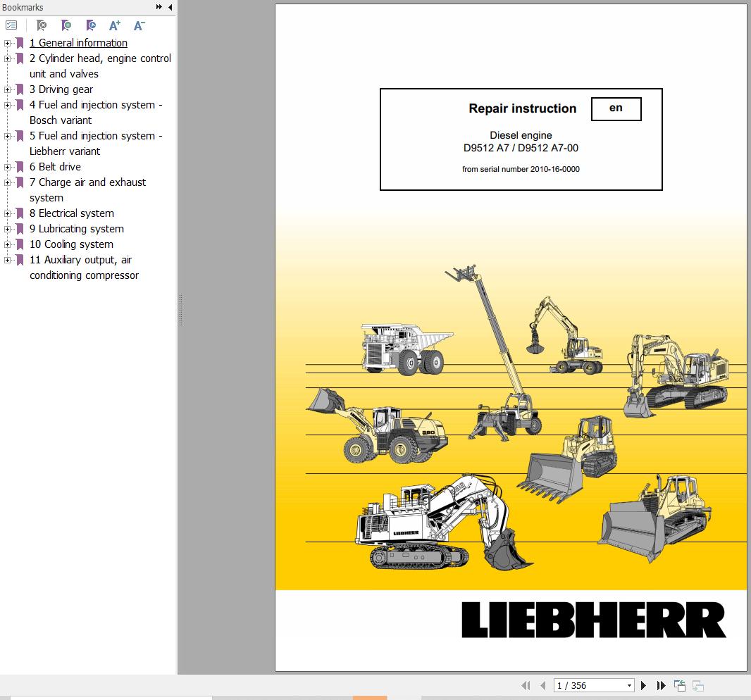Go to the previous page
The image size is (751, 700).
(x=543, y=686)
